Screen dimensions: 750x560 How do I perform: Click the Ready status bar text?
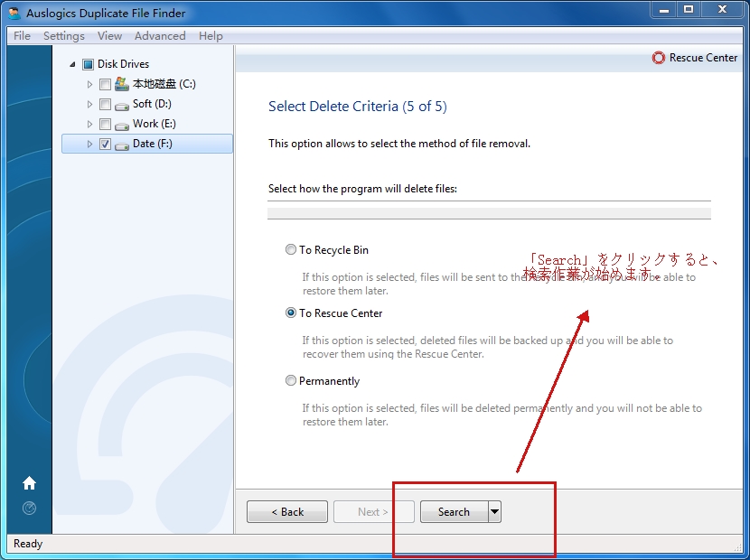pyautogui.click(x=28, y=544)
